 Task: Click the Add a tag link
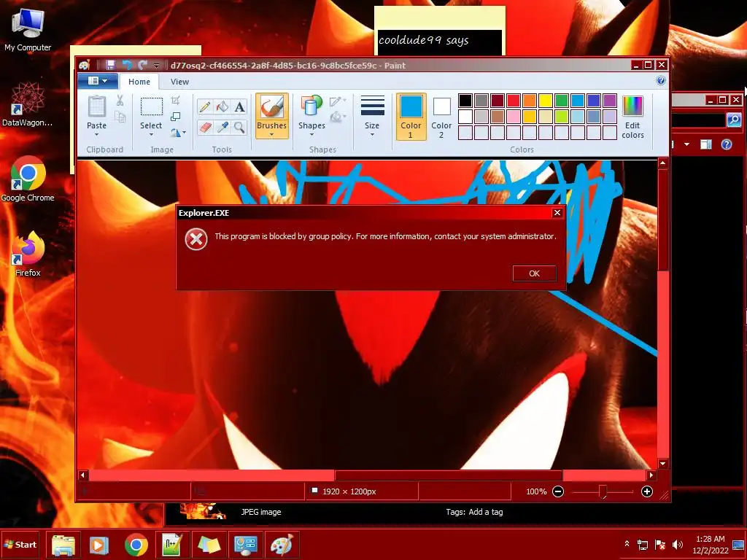point(485,512)
